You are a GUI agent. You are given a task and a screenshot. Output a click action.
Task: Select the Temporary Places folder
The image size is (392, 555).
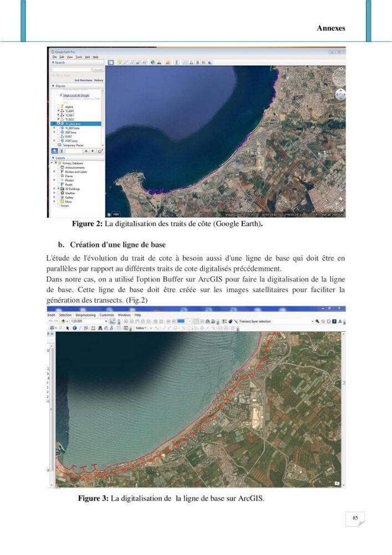[73, 145]
